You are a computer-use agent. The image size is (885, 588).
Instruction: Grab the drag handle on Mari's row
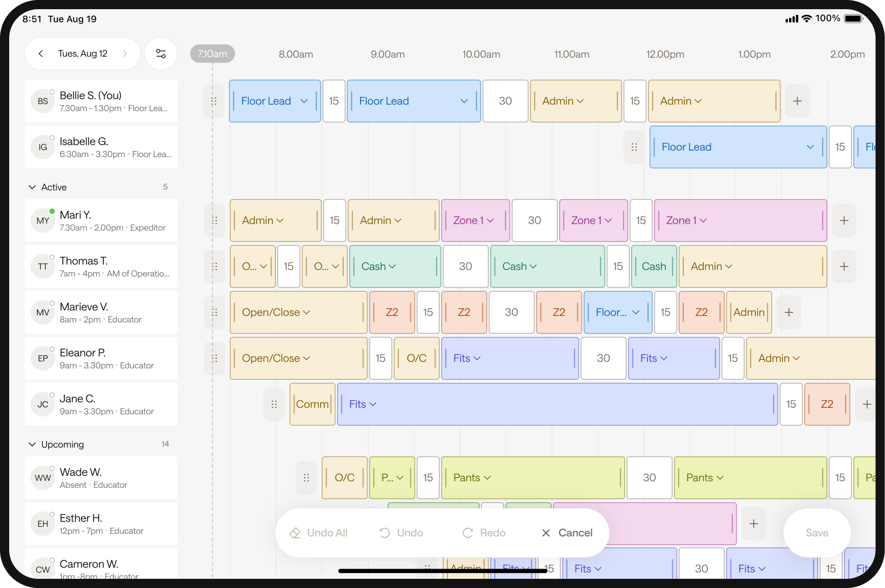pyautogui.click(x=214, y=220)
